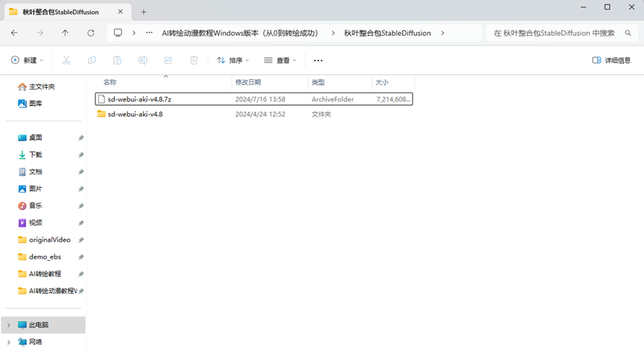Select the file sd-webui-aki-v4.8.7z

(254, 99)
